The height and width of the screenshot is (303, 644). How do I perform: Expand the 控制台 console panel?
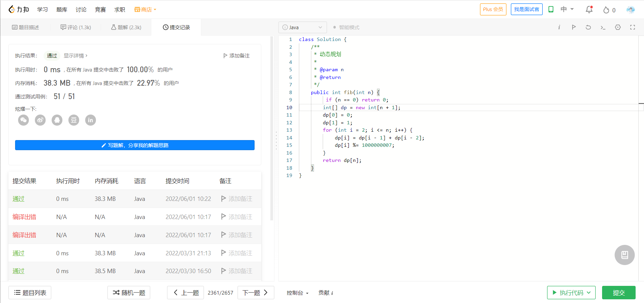tap(297, 293)
